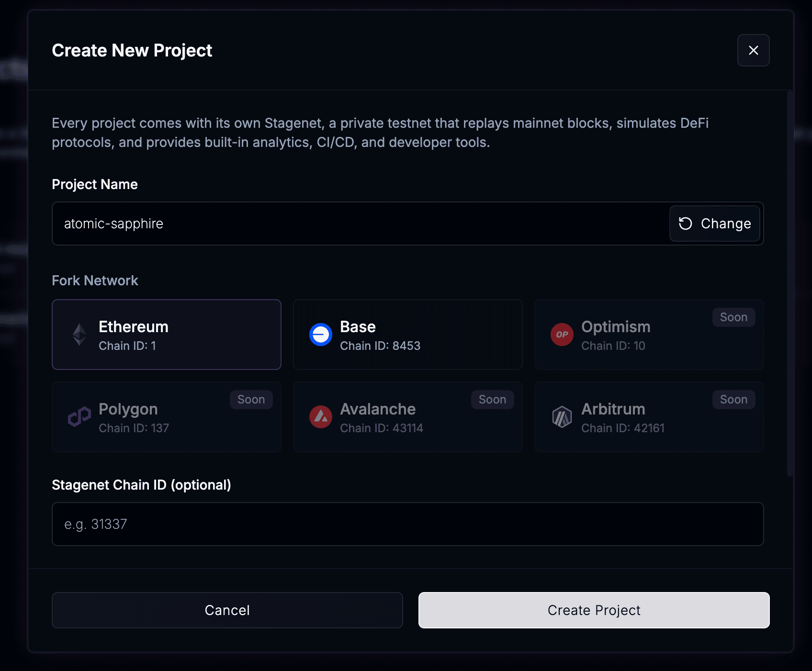This screenshot has width=812, height=671.
Task: Click the Stagenet Chain ID input field
Action: click(x=407, y=524)
